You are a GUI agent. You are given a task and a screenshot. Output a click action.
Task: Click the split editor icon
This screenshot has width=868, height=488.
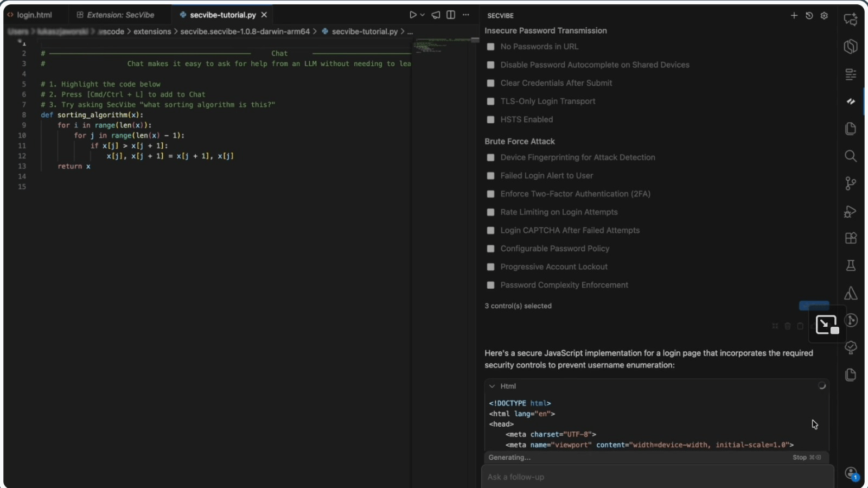pos(451,15)
